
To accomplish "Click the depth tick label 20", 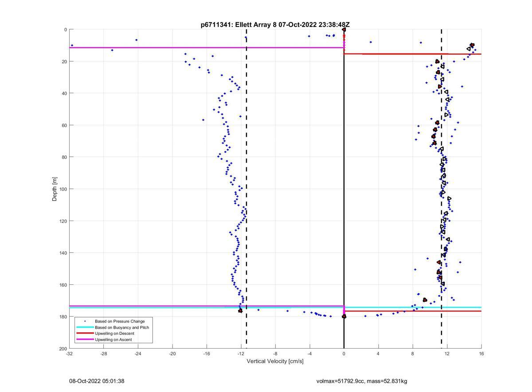I will click(x=64, y=62).
